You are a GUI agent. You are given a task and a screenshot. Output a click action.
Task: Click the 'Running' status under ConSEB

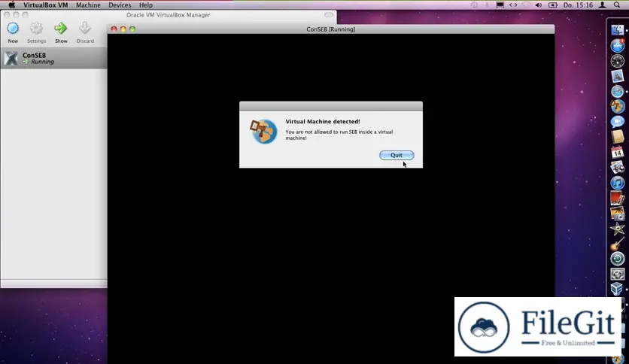point(43,62)
